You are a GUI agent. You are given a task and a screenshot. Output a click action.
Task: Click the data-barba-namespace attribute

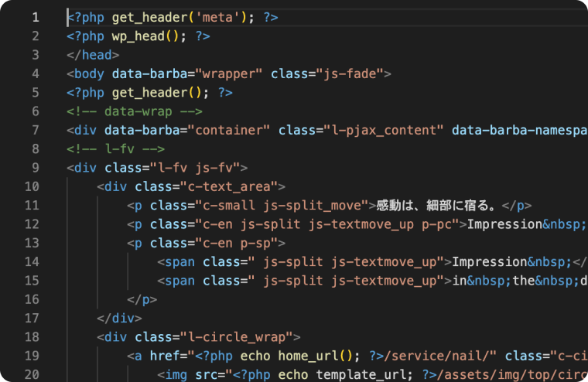[520, 130]
